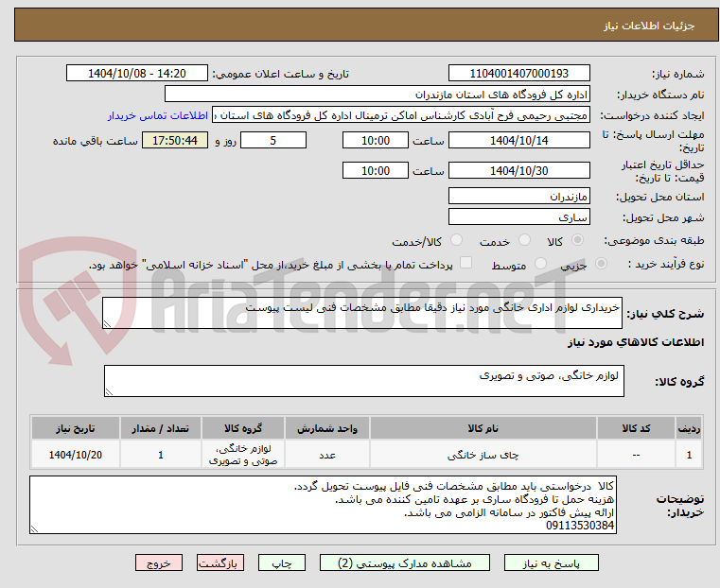This screenshot has height=588, width=720.
Task: Click the request creator name field
Action: pos(401,115)
